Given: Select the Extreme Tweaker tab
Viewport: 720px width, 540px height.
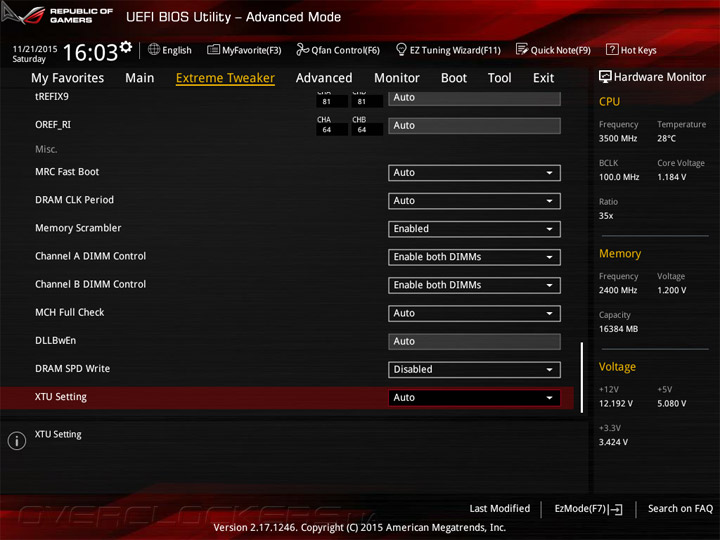Looking at the screenshot, I should [x=225, y=78].
